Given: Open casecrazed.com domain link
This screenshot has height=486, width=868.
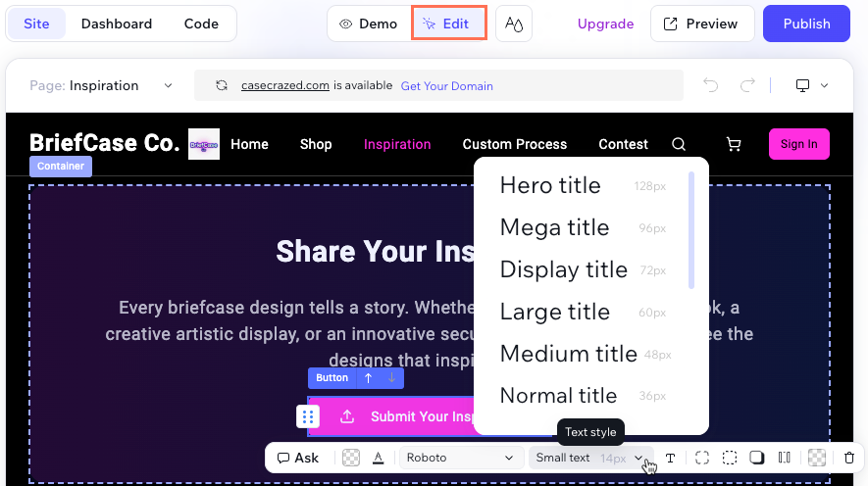Looking at the screenshot, I should tap(285, 85).
